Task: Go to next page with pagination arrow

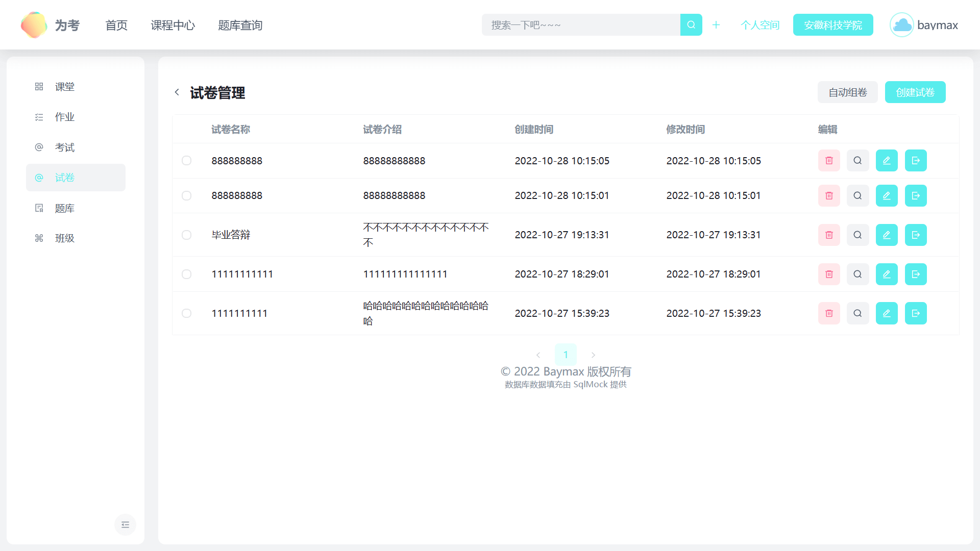Action: [593, 355]
